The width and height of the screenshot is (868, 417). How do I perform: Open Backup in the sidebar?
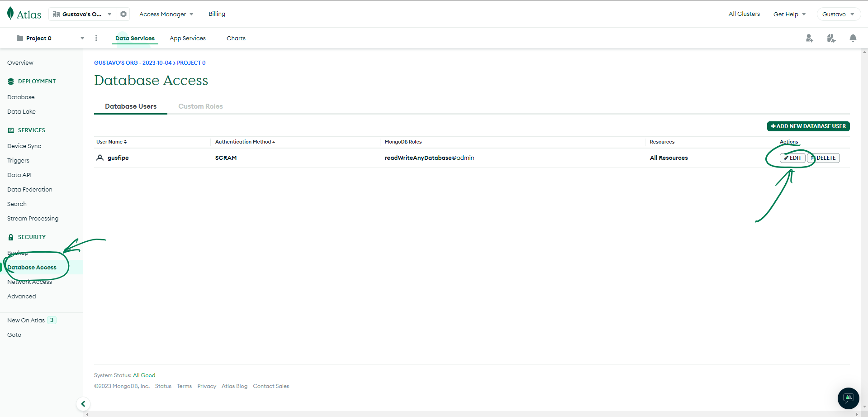pos(18,253)
